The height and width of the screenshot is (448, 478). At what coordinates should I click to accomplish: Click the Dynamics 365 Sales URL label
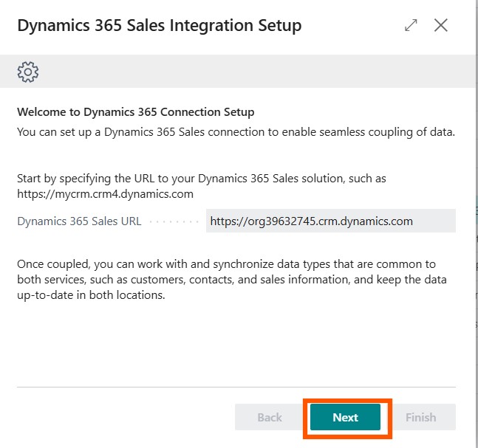pyautogui.click(x=80, y=221)
